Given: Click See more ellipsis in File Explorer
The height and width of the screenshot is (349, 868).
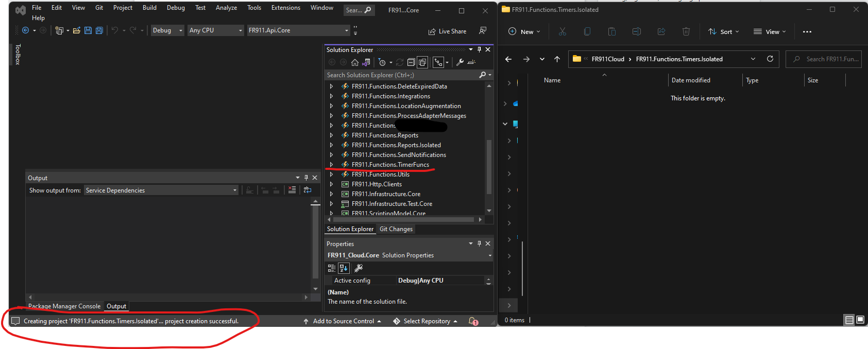Looking at the screenshot, I should click(807, 31).
